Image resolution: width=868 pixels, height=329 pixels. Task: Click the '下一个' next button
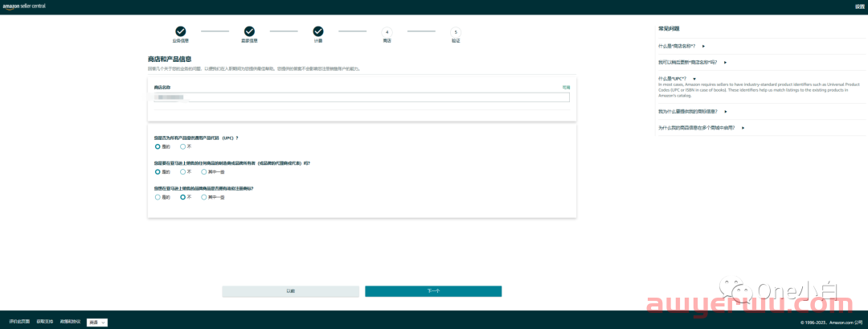point(433,290)
